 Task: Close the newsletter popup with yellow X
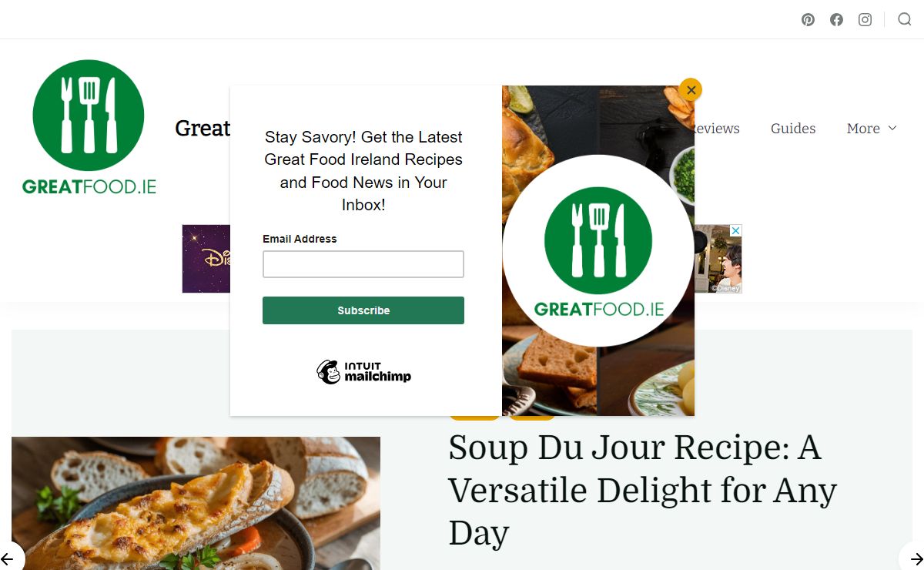691,90
